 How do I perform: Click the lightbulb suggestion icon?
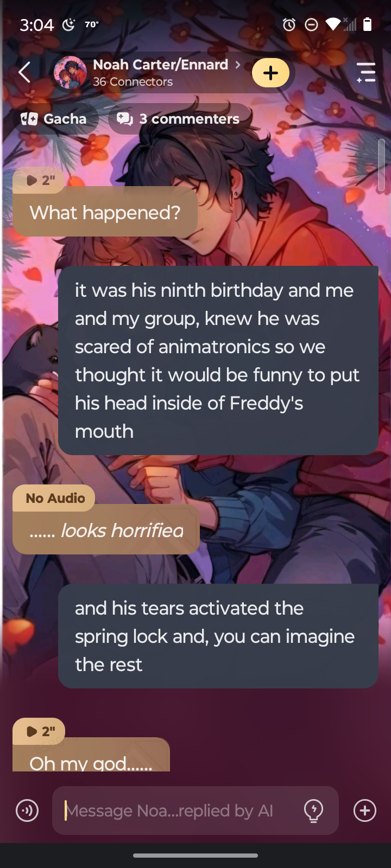[313, 810]
